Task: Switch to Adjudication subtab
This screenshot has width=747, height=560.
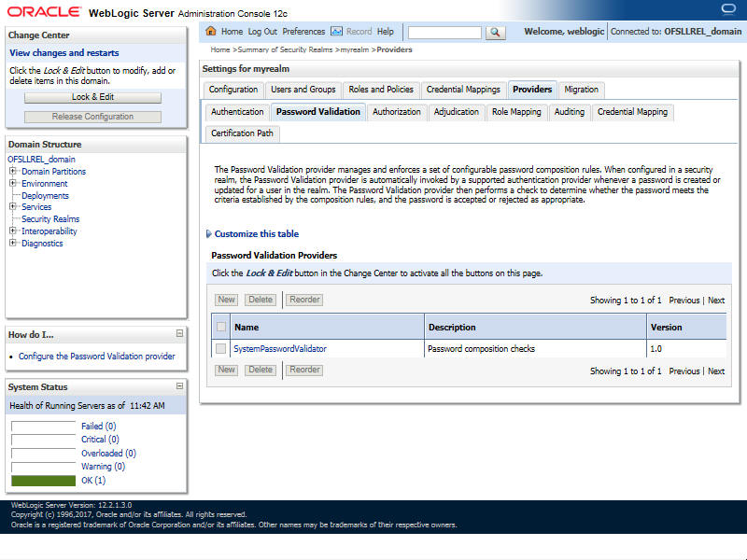Action: [x=456, y=112]
